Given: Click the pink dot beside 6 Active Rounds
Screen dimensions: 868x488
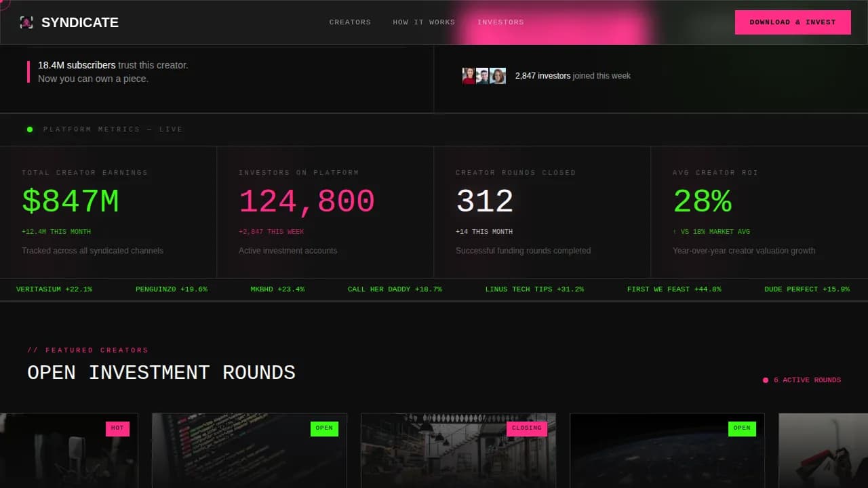Looking at the screenshot, I should 766,380.
